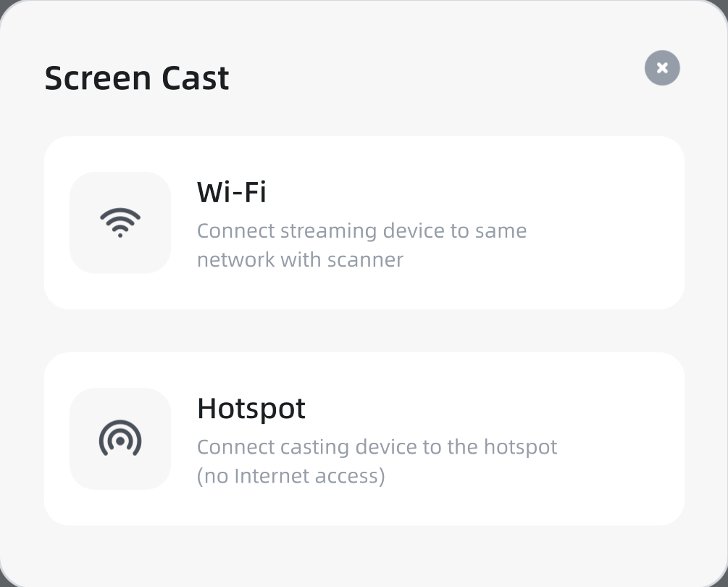728x587 pixels.
Task: Select the Wi-Fi option title
Action: tap(232, 192)
